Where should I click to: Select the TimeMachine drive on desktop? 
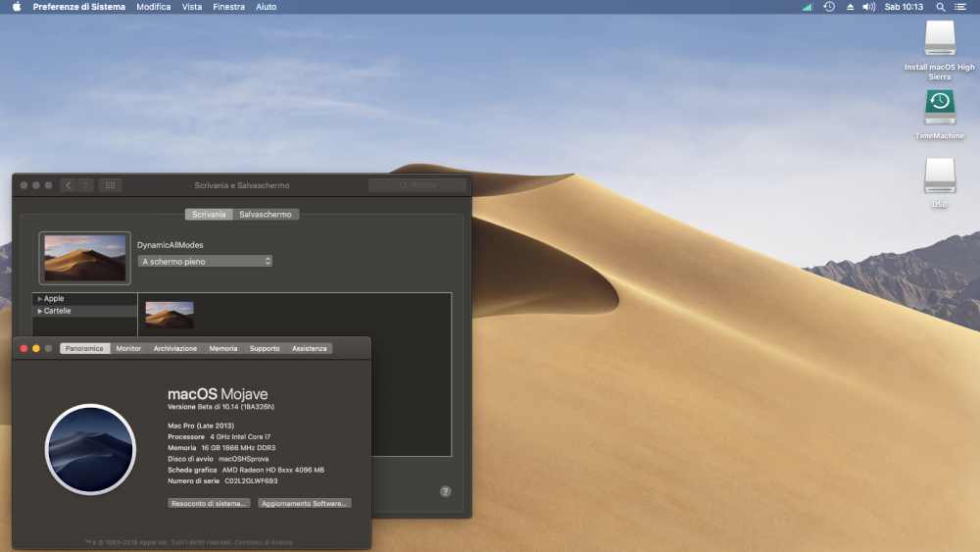click(x=940, y=108)
